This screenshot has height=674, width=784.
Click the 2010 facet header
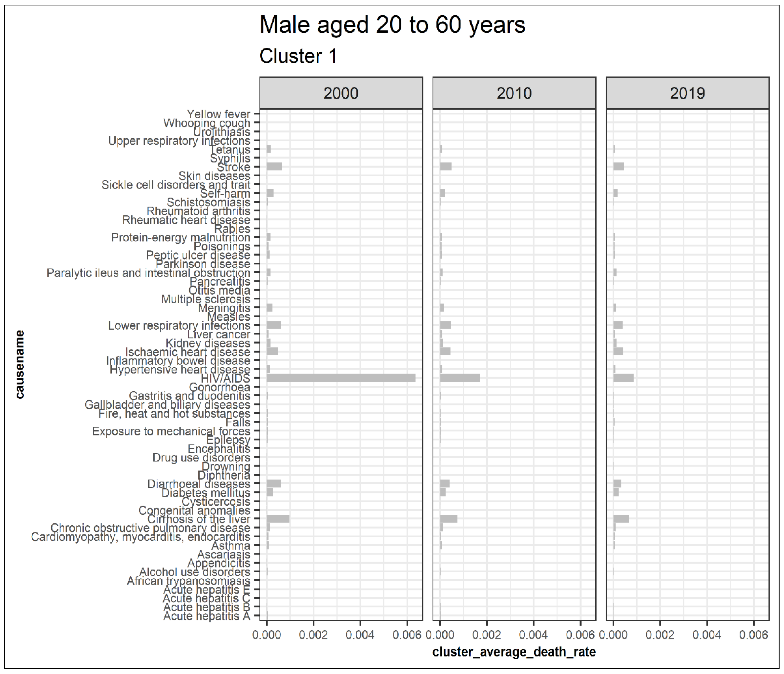[514, 93]
